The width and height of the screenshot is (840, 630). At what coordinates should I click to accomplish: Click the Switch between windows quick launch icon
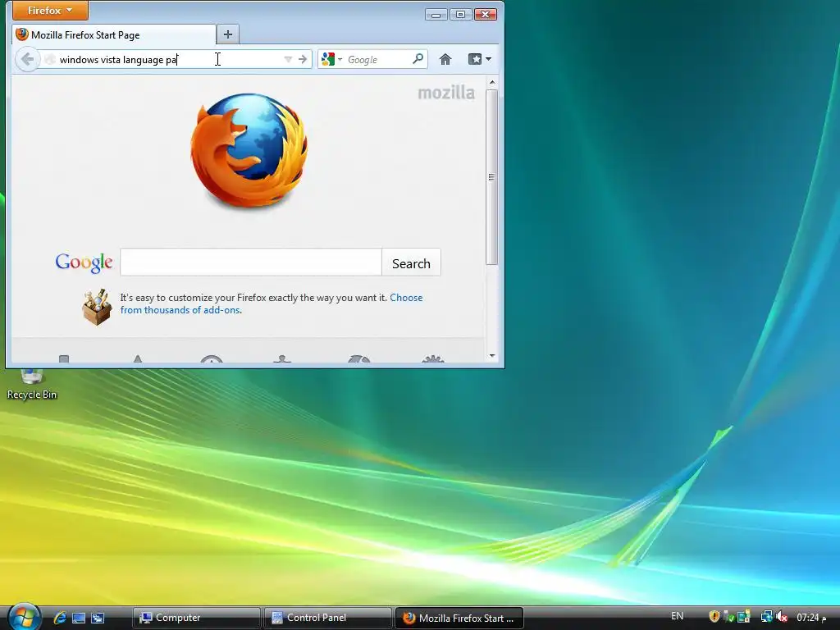pyautogui.click(x=98, y=618)
